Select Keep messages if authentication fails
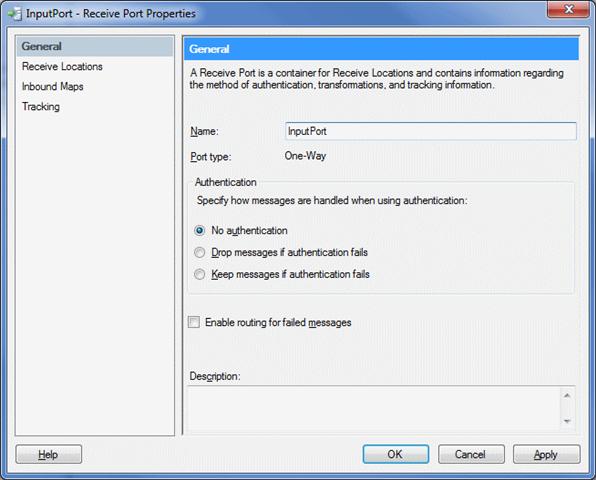596x480 pixels. (200, 274)
